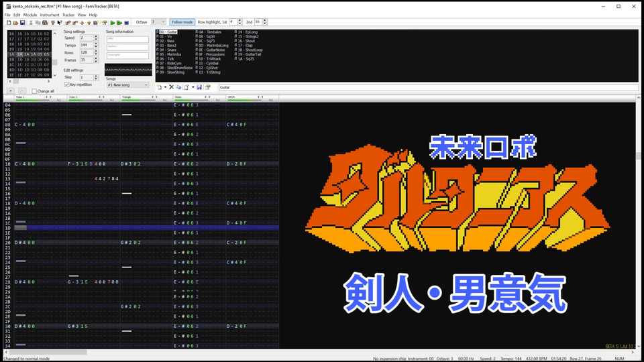
Task: Click the Copy toolbar icon
Action: (x=38, y=23)
